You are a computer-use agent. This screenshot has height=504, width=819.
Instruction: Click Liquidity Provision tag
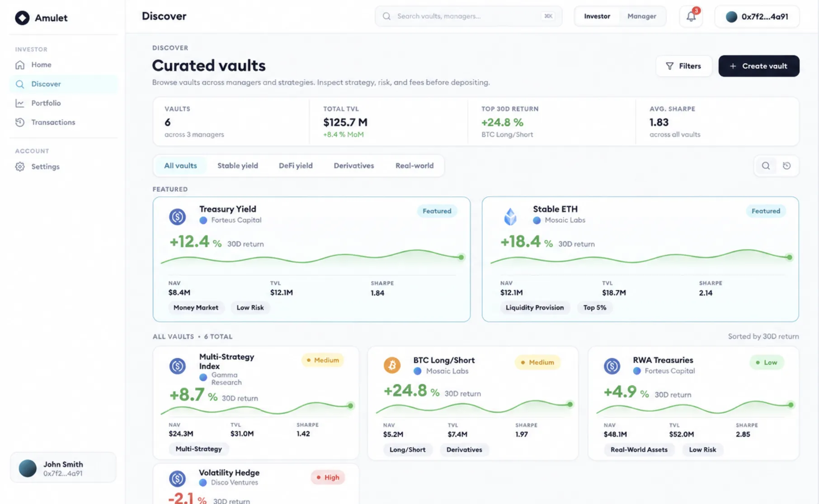tap(535, 308)
